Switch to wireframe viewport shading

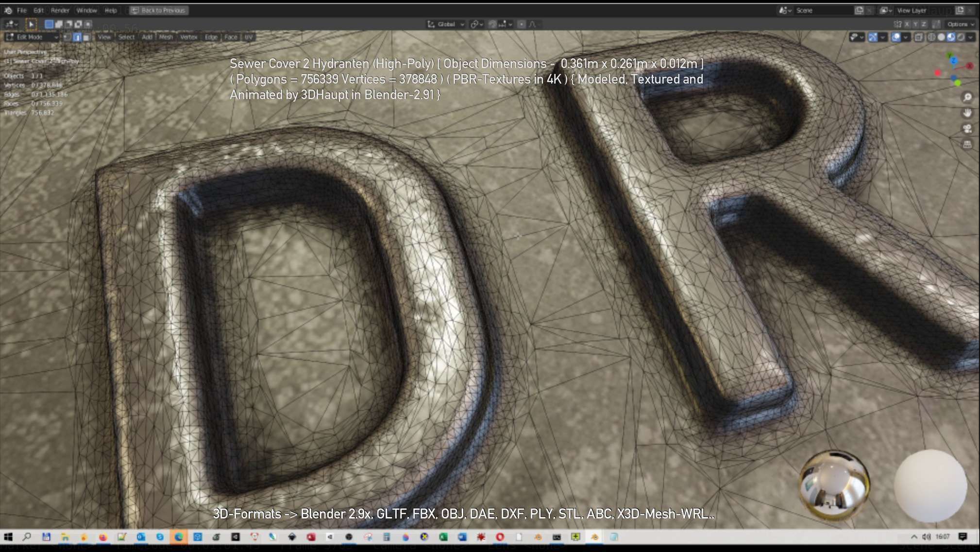point(931,37)
